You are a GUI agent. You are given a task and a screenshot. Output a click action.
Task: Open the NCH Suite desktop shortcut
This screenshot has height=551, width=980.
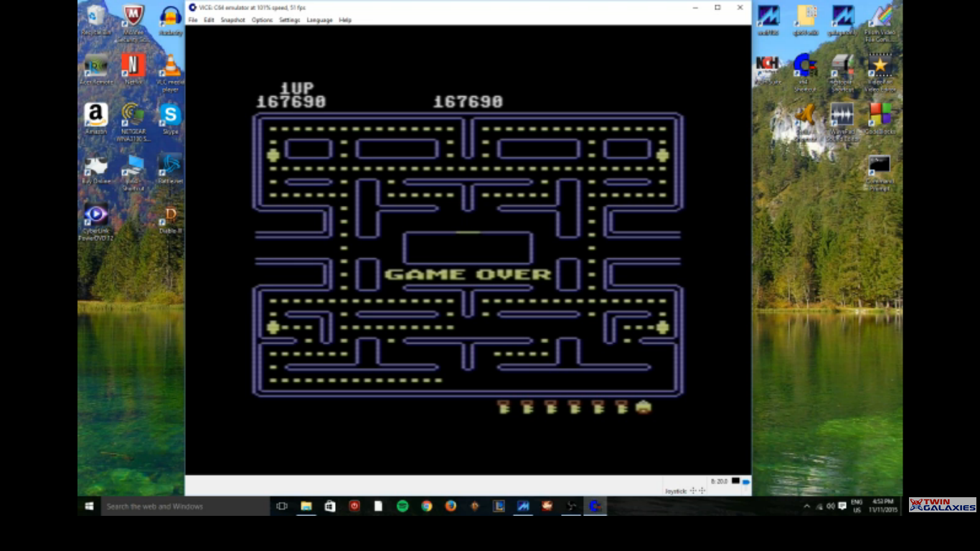tap(768, 70)
